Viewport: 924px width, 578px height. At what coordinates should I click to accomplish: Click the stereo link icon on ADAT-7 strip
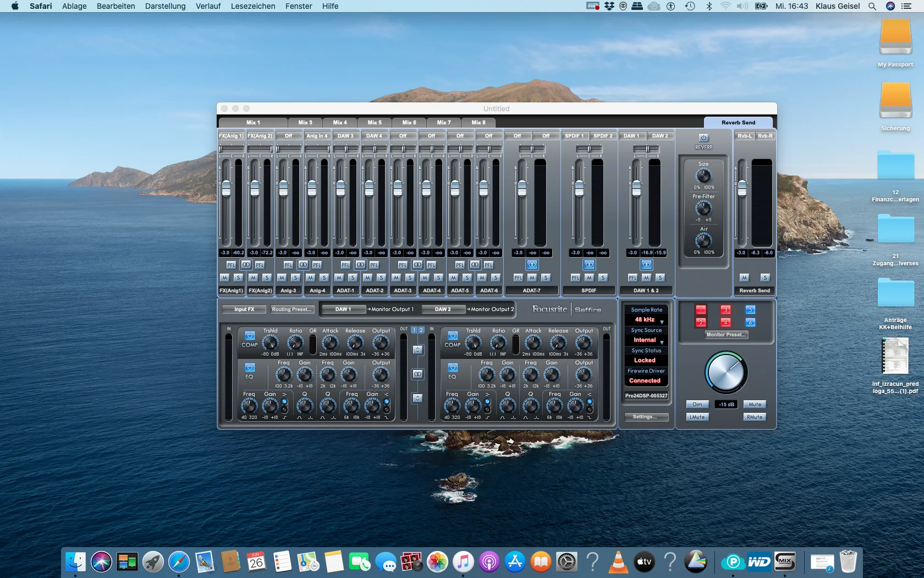coord(532,265)
